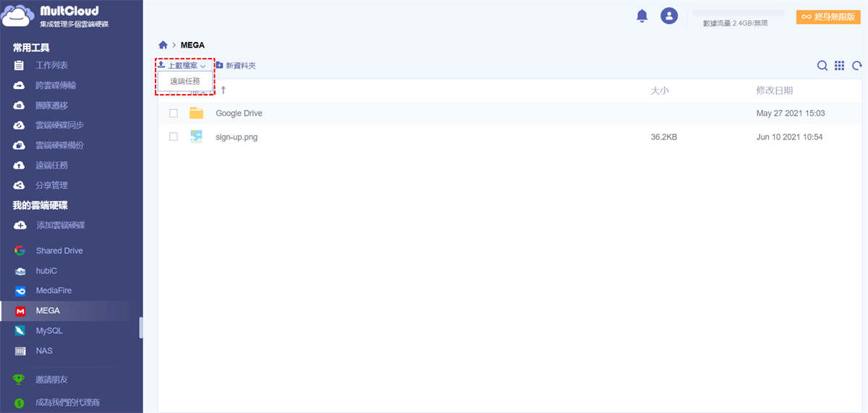Click the Google Drive folder icon

[x=196, y=113]
